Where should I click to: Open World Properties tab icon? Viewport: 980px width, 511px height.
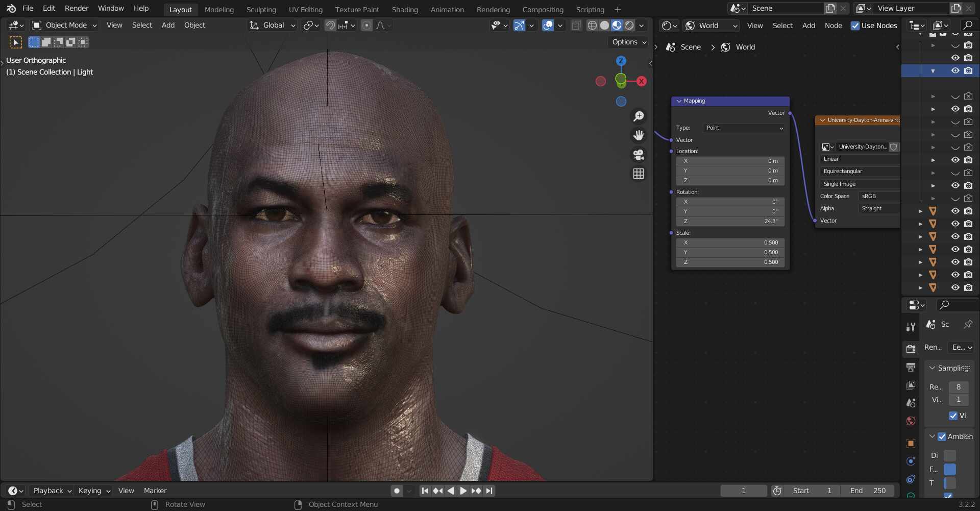point(911,422)
